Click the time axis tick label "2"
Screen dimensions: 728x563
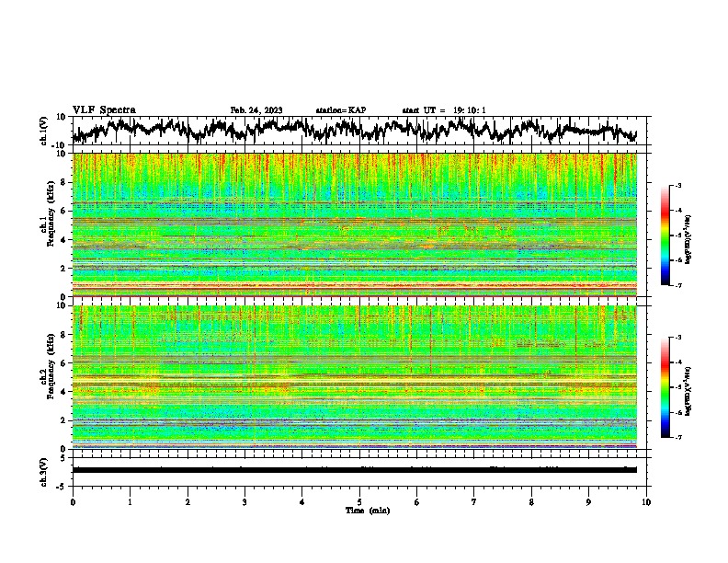click(x=188, y=502)
